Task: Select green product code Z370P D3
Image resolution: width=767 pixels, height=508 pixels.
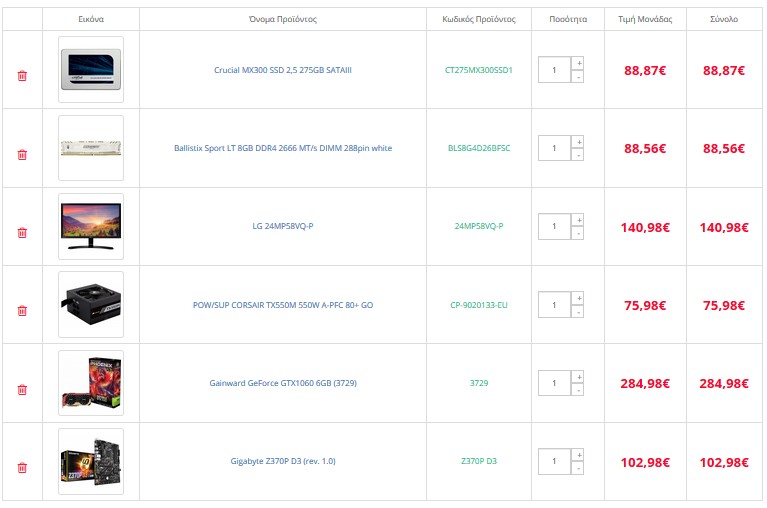Action: (x=479, y=461)
